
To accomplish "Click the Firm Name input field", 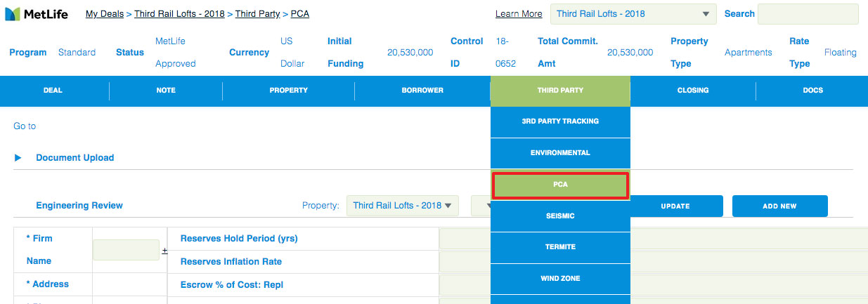I will coord(126,250).
